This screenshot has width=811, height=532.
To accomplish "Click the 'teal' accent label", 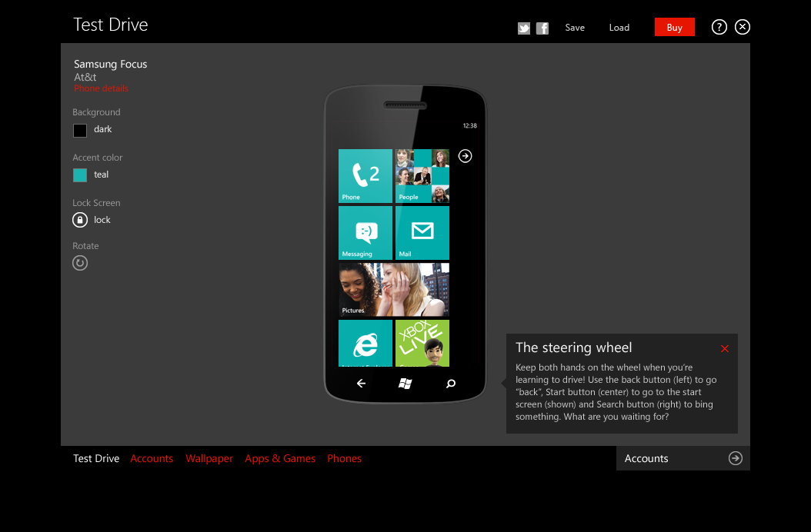I will pyautogui.click(x=101, y=175).
